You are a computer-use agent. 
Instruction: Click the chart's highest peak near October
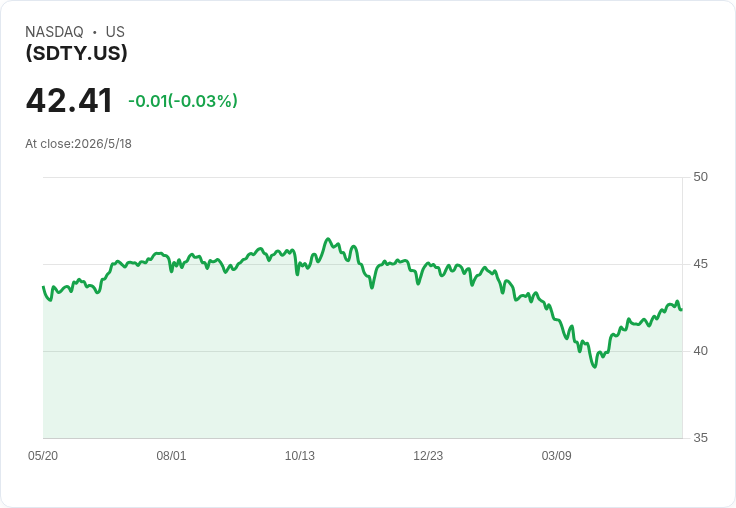pyautogui.click(x=328, y=239)
